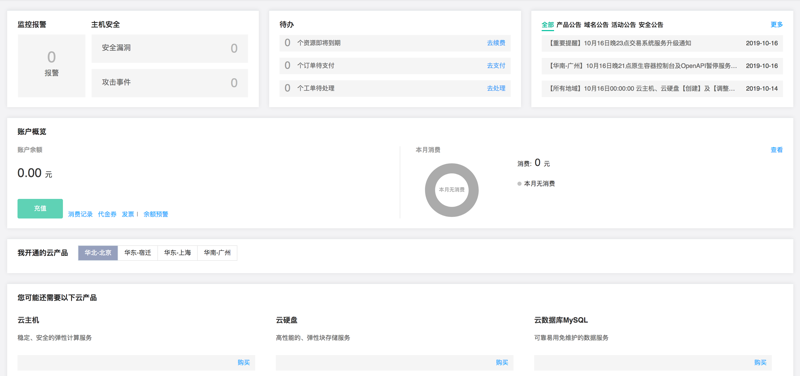The image size is (800, 376).
Task: Select the 华南-广州 region tab
Action: click(217, 253)
